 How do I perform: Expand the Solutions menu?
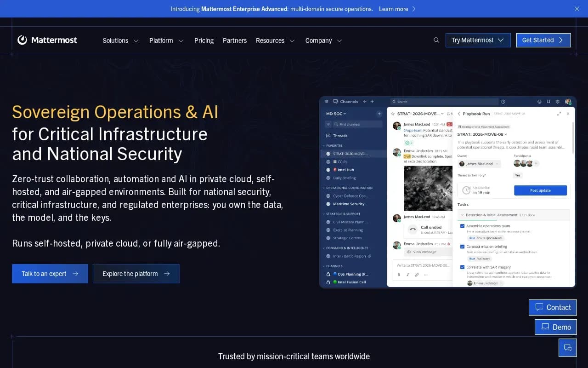121,40
